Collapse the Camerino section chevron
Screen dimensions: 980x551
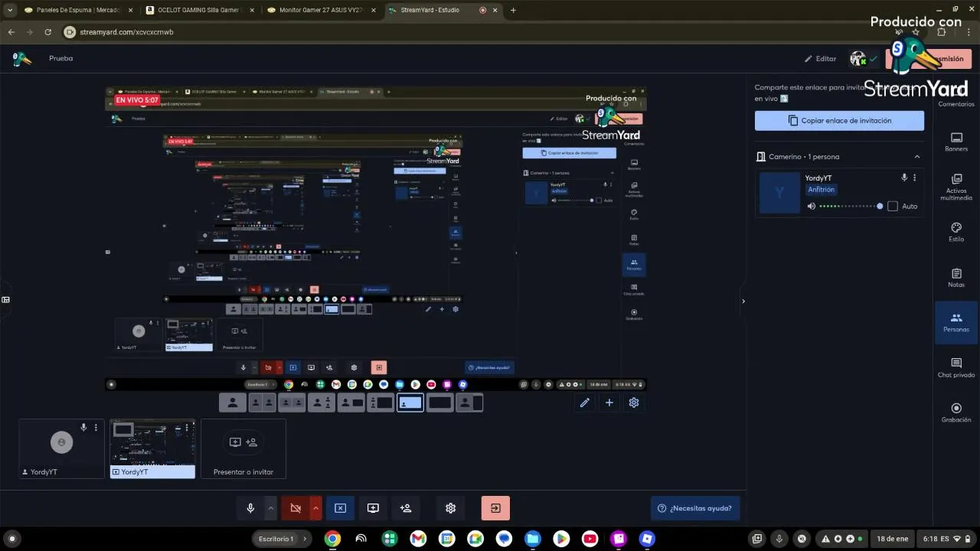(917, 157)
